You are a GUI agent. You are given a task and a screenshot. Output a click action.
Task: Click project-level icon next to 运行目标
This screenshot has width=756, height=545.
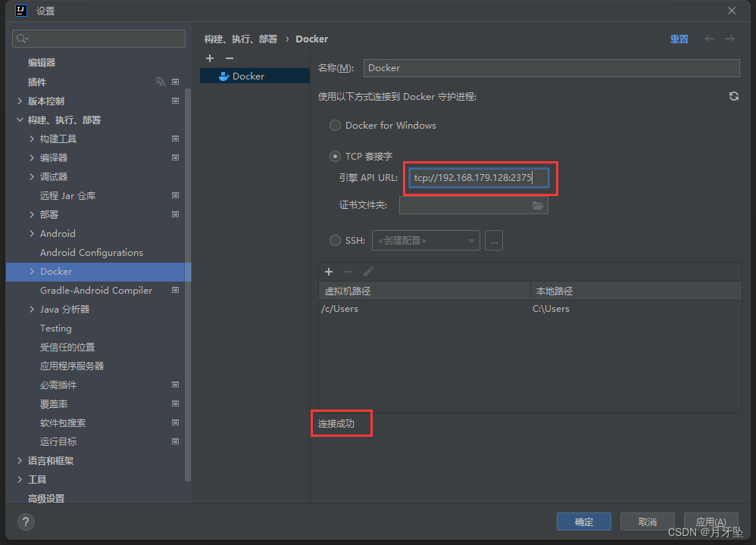pos(176,441)
